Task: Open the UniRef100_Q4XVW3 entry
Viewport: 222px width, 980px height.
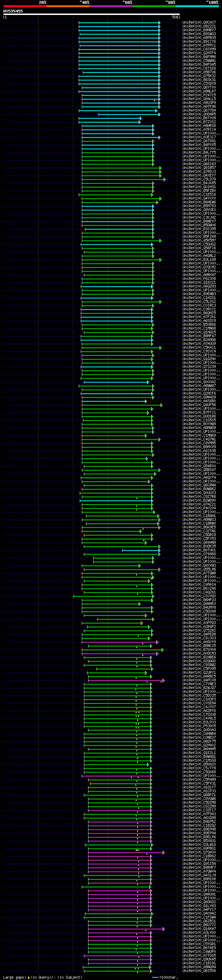Action: (199, 565)
